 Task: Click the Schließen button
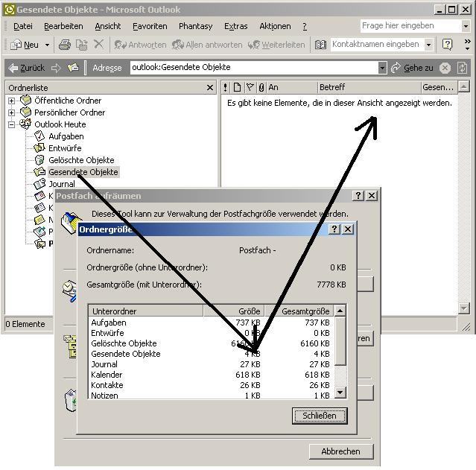pos(319,416)
